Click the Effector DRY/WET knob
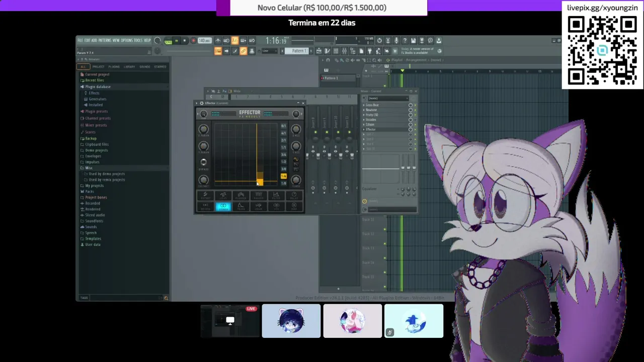 tap(203, 179)
